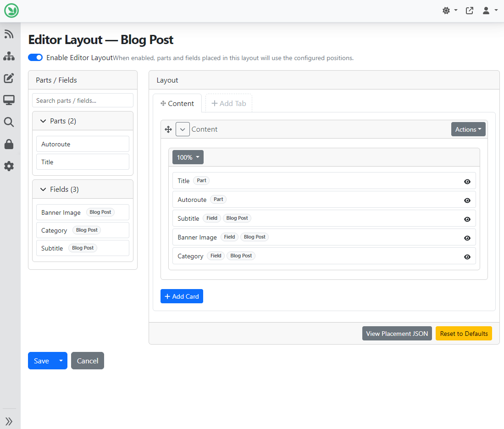This screenshot has width=504, height=429.
Task: Select Category in Fields list
Action: coord(83,230)
